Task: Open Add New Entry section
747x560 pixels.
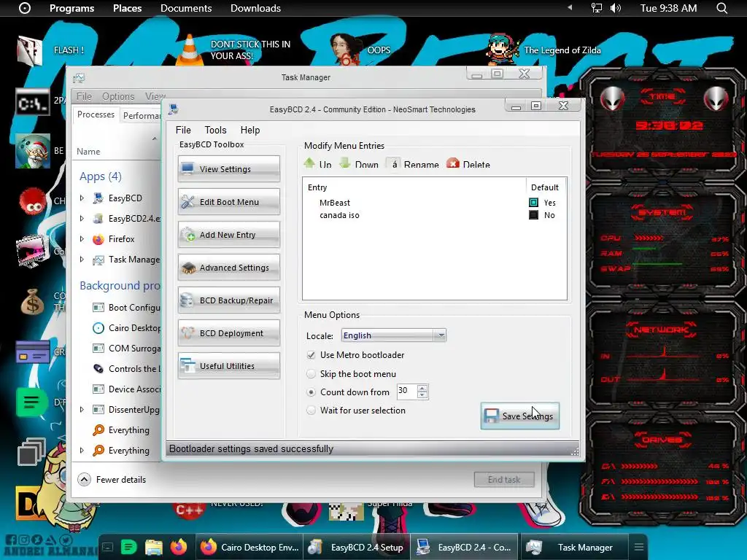Action: [x=228, y=235]
